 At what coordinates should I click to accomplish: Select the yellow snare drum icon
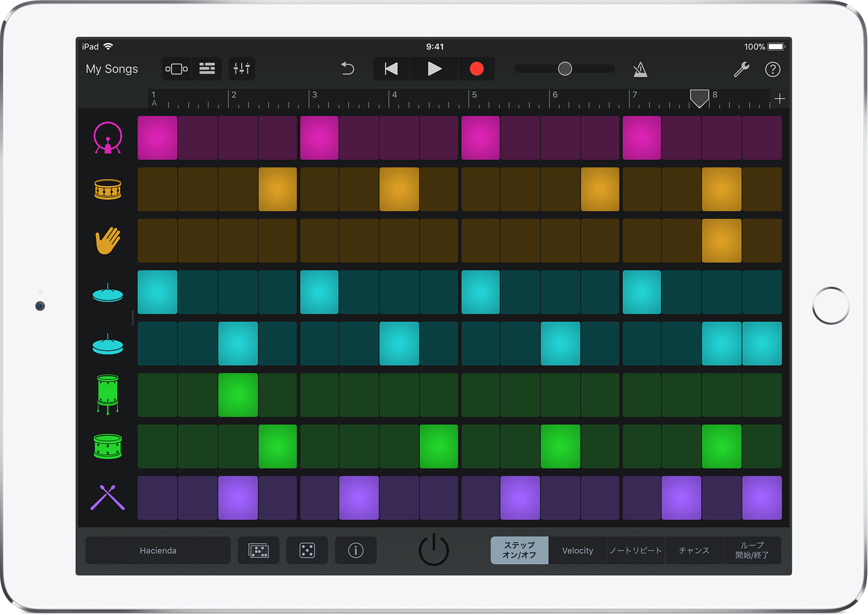pos(107,189)
